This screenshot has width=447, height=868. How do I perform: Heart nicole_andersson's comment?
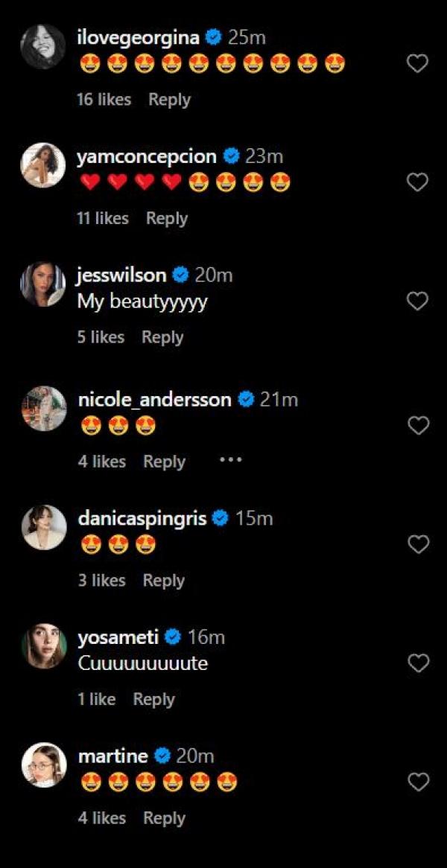point(419,425)
